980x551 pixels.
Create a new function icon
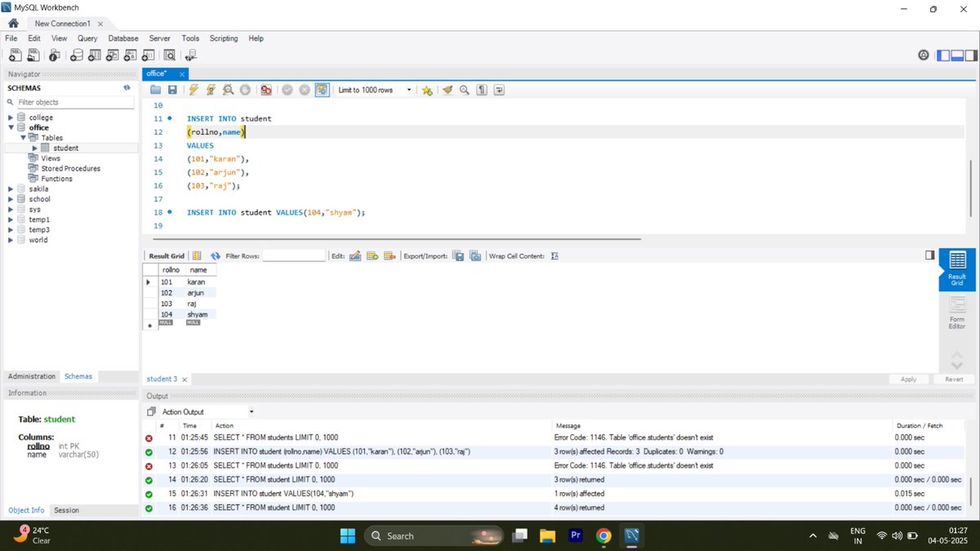point(148,55)
